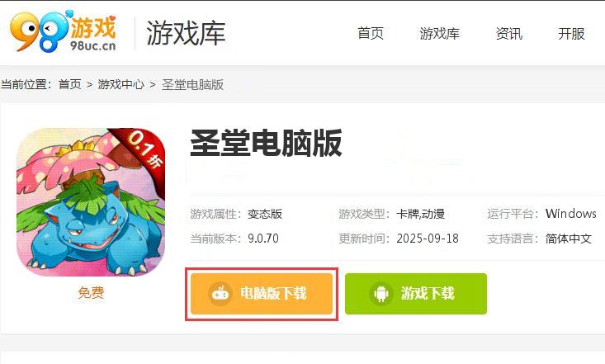Viewport: 605px width, 364px height.
Task: Click the Android robot icon on the green button
Action: (380, 294)
